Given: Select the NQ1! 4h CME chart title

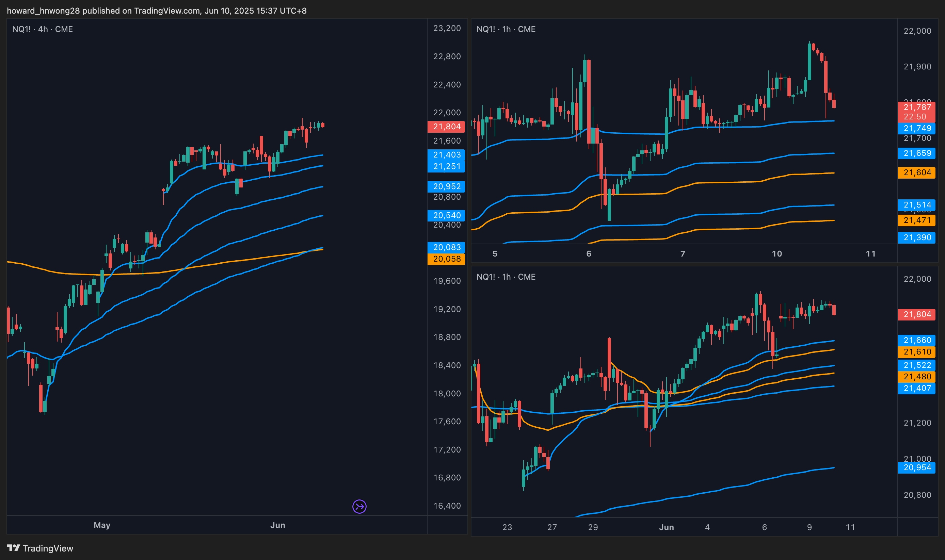Looking at the screenshot, I should [42, 29].
